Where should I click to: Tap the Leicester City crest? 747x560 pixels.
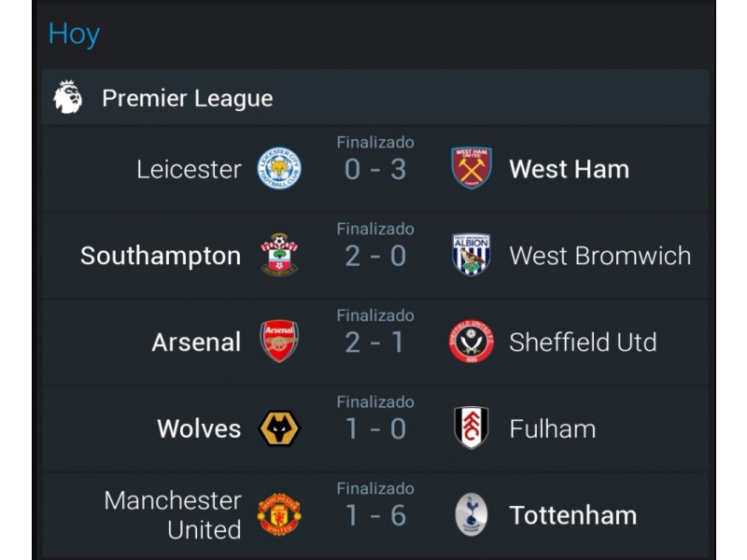click(279, 168)
